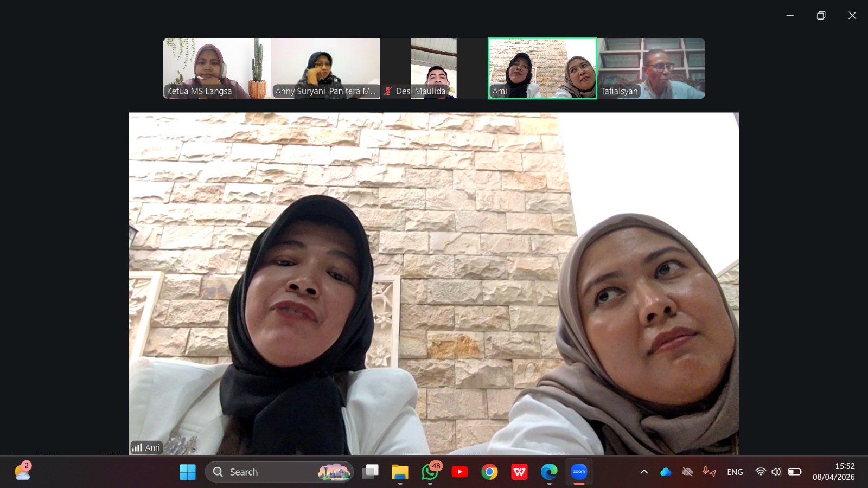This screenshot has width=868, height=488.
Task: Click Ami's network signal strength icon
Action: pyautogui.click(x=137, y=447)
